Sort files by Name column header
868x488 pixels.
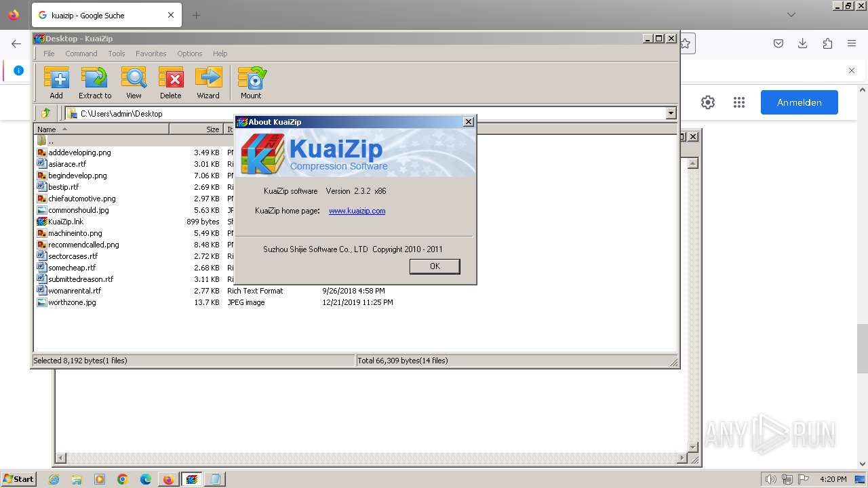pyautogui.click(x=102, y=129)
